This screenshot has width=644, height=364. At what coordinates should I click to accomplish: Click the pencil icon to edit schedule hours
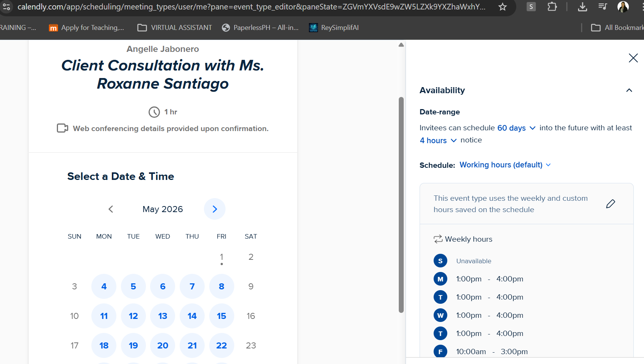[x=610, y=204]
